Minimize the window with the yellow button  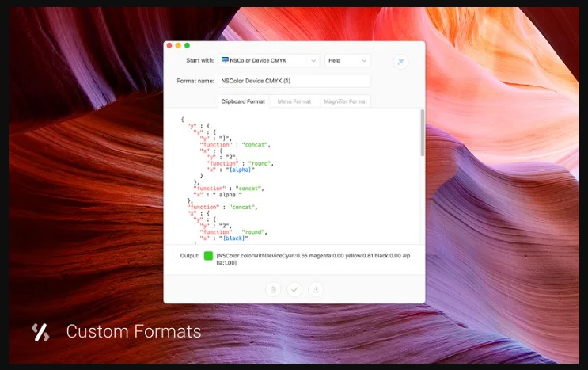tap(178, 45)
